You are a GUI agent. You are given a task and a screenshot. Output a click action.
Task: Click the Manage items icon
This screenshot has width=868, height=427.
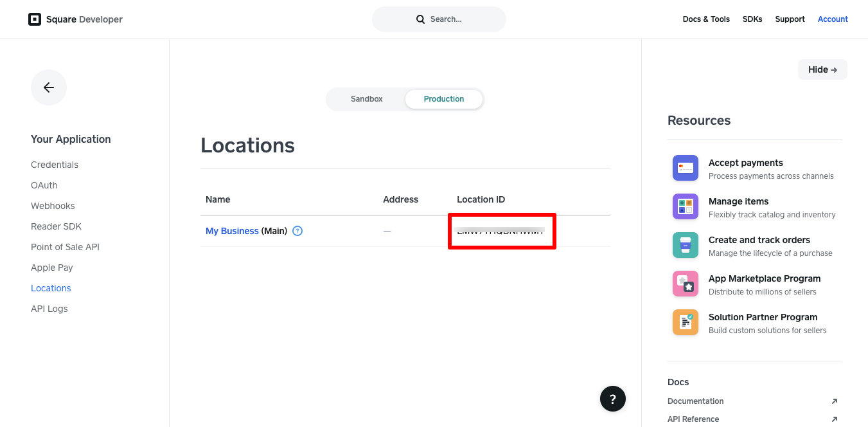point(686,206)
